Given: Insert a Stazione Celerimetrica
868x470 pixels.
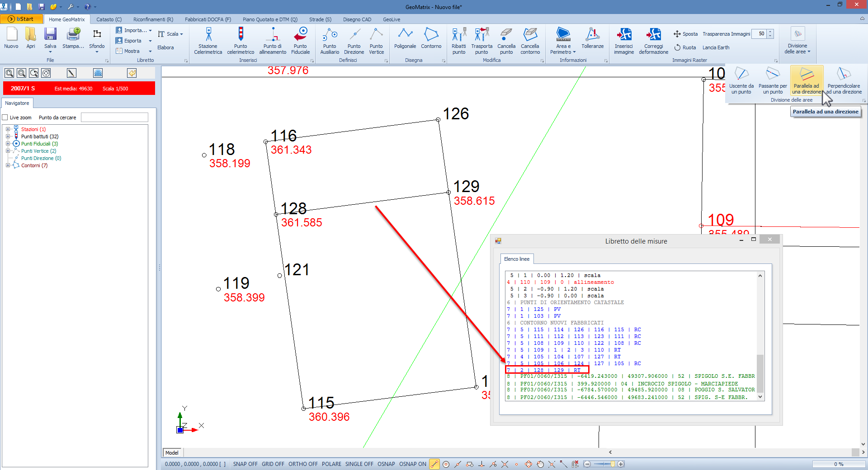Looking at the screenshot, I should tap(208, 40).
